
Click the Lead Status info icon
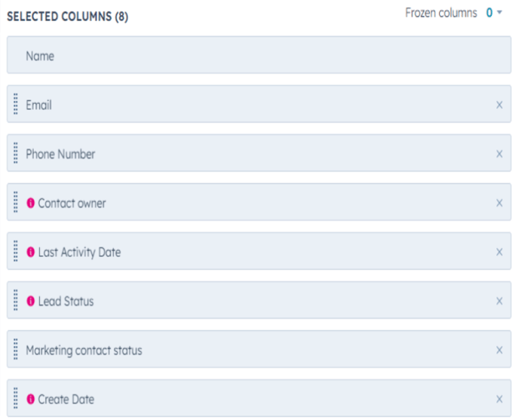click(x=31, y=301)
